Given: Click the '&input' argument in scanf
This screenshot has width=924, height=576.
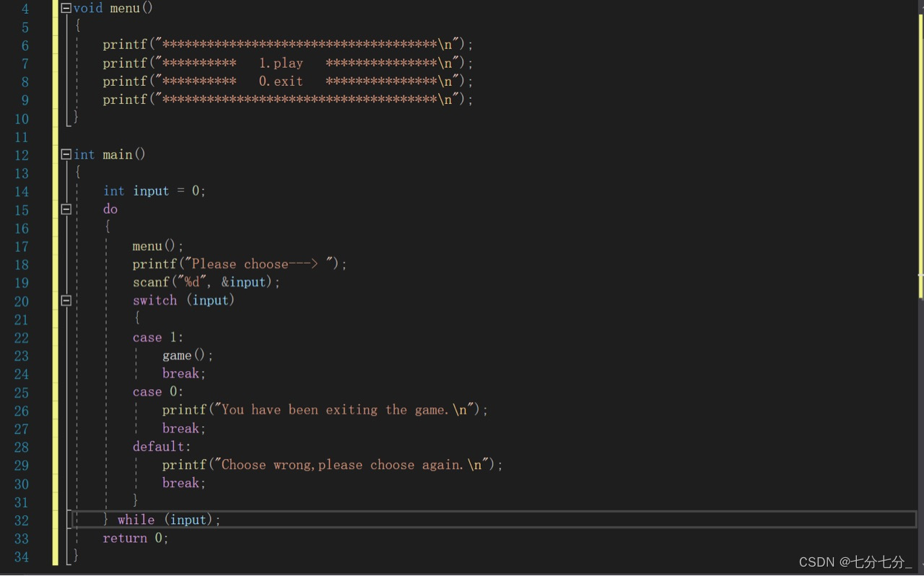Looking at the screenshot, I should click(x=244, y=282).
